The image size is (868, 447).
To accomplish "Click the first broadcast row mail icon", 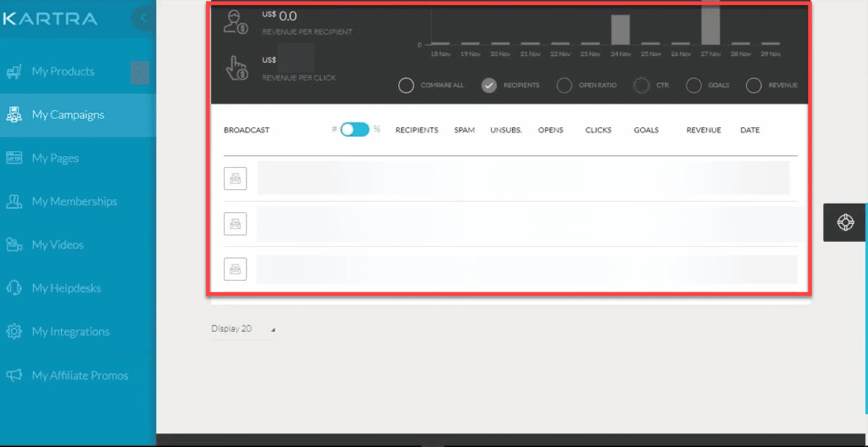I will [236, 178].
